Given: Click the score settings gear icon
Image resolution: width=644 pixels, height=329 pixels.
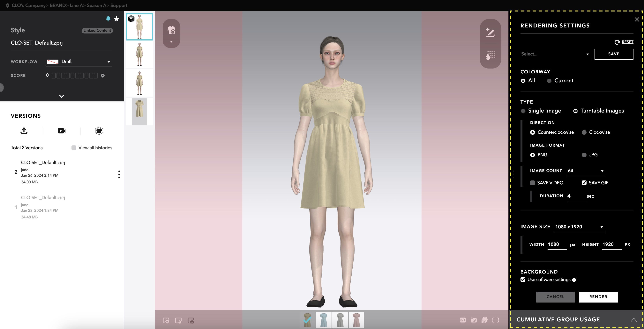Looking at the screenshot, I should click(x=103, y=76).
